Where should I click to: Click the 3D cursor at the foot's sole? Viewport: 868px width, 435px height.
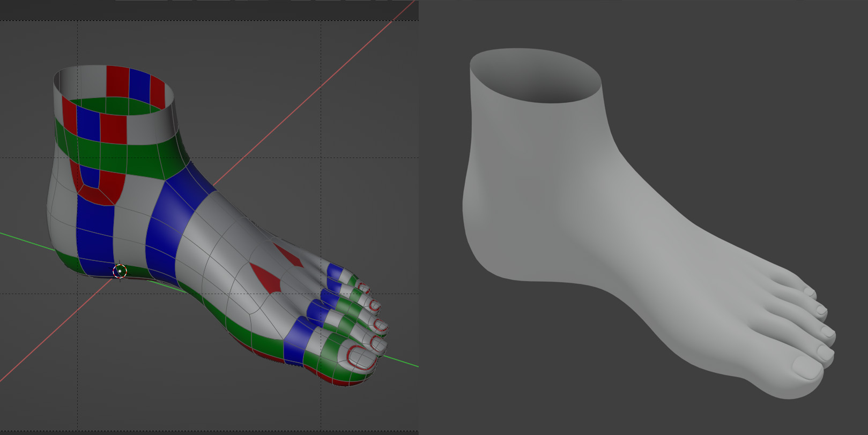120,271
